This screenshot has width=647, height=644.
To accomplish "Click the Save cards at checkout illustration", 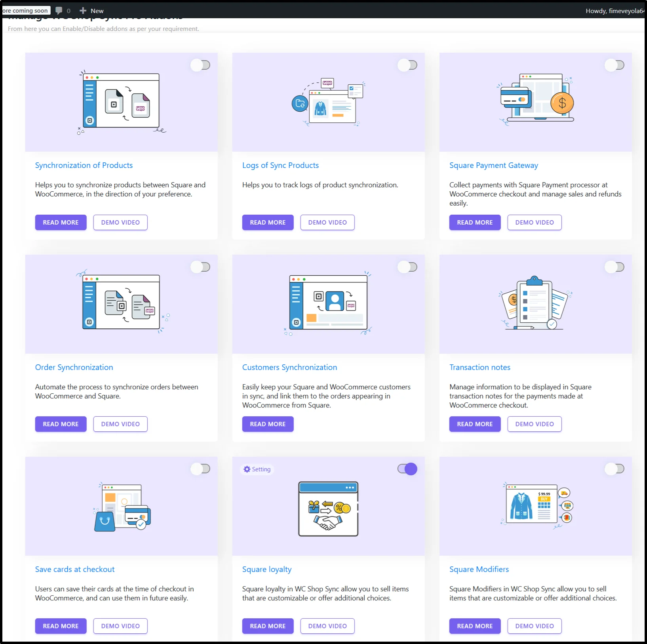I will 122,507.
